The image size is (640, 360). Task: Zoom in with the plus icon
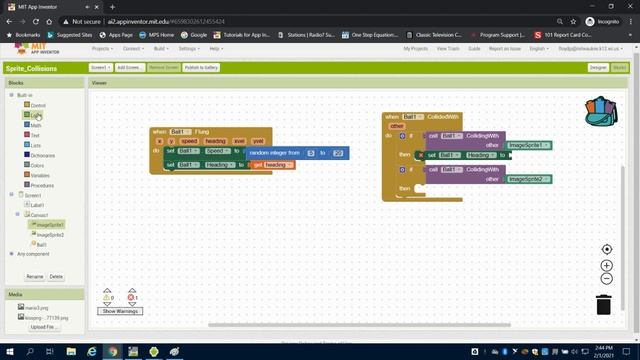point(607,265)
